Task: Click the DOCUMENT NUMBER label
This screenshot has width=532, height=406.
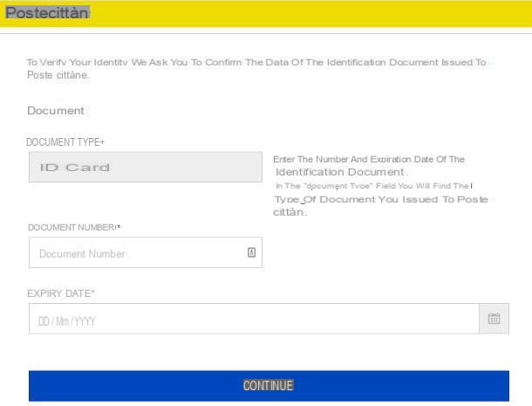Action: click(74, 227)
